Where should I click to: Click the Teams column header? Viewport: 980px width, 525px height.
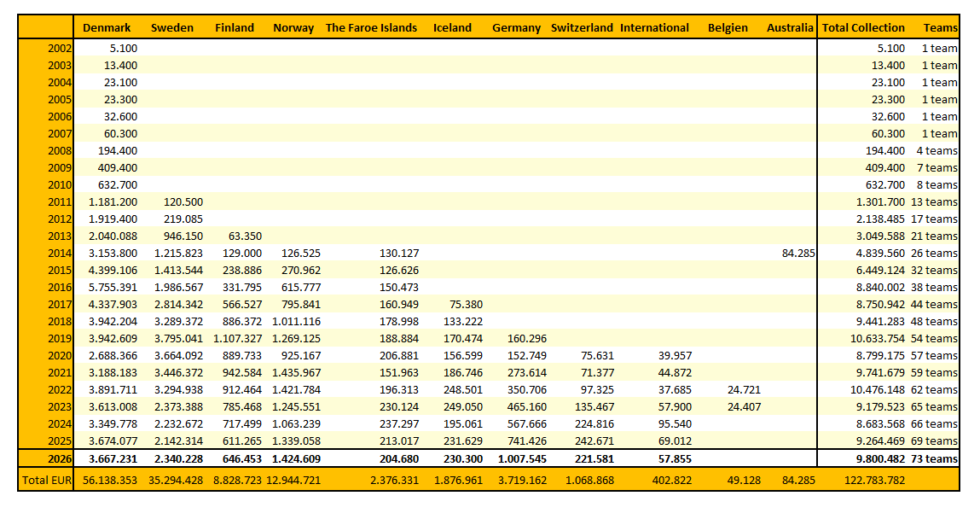(x=940, y=27)
